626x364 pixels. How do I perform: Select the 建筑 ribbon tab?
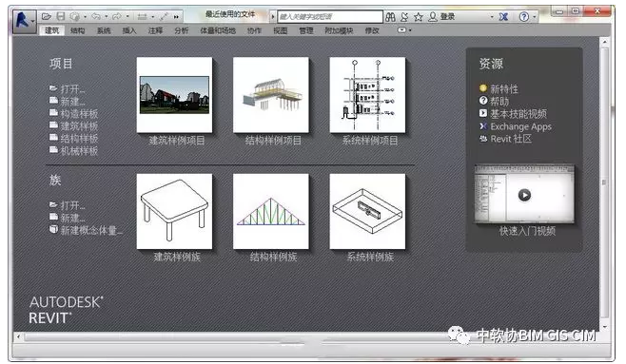(x=52, y=30)
